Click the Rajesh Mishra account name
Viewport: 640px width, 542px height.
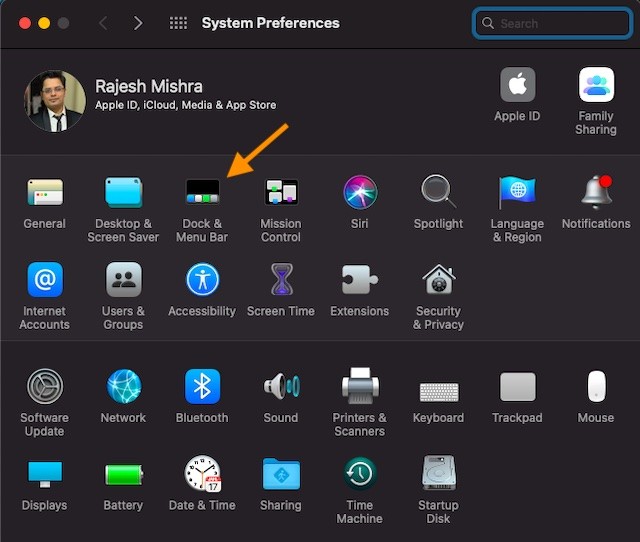149,86
